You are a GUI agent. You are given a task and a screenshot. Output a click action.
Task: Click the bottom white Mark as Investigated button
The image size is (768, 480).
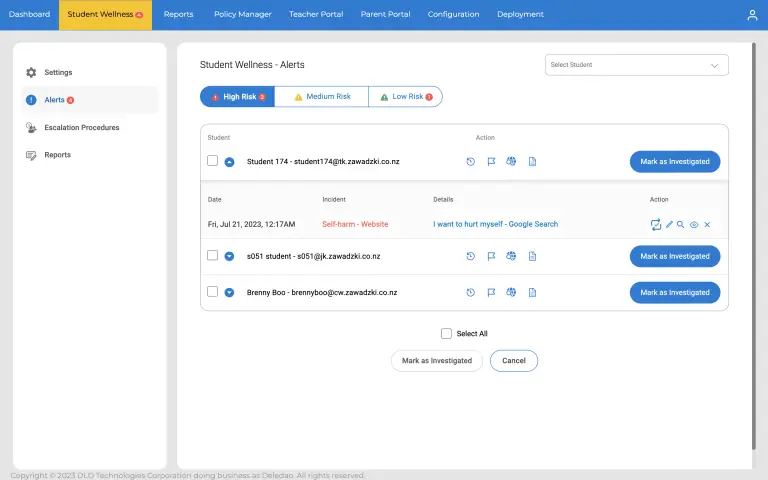click(x=436, y=361)
